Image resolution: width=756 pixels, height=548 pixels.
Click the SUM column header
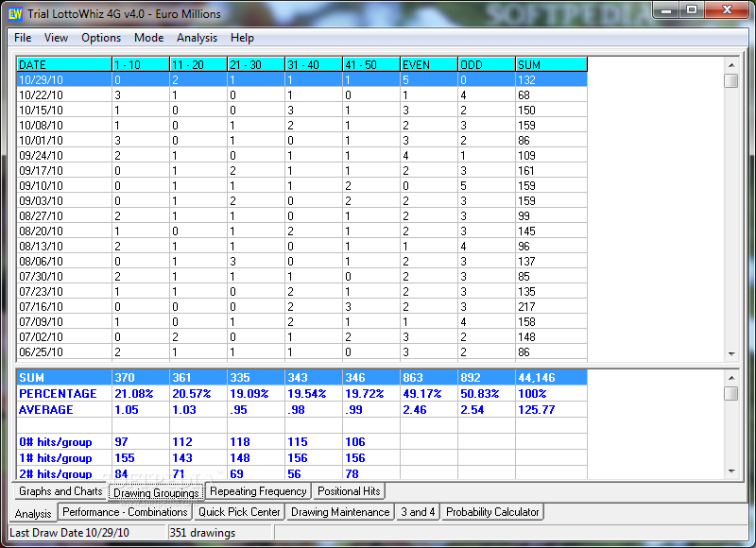pos(552,64)
